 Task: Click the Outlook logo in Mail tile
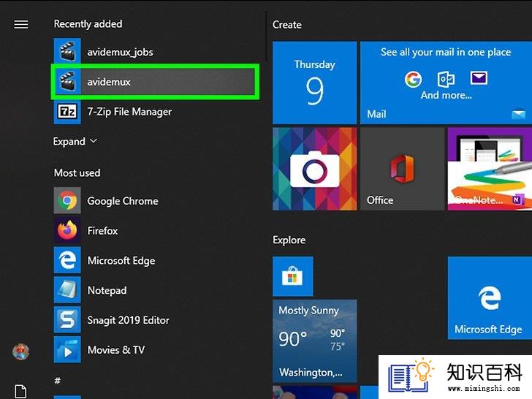pyautogui.click(x=446, y=79)
